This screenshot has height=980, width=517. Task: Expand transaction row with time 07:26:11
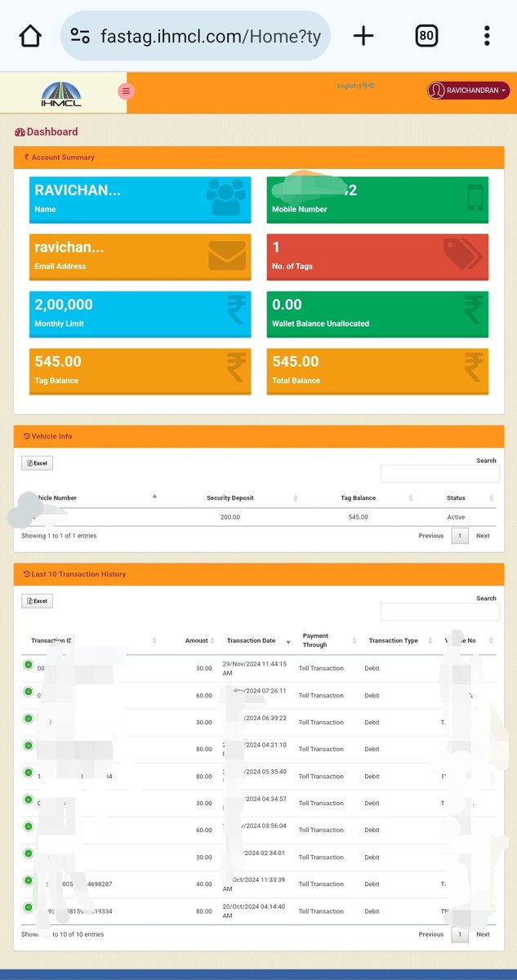click(x=28, y=693)
